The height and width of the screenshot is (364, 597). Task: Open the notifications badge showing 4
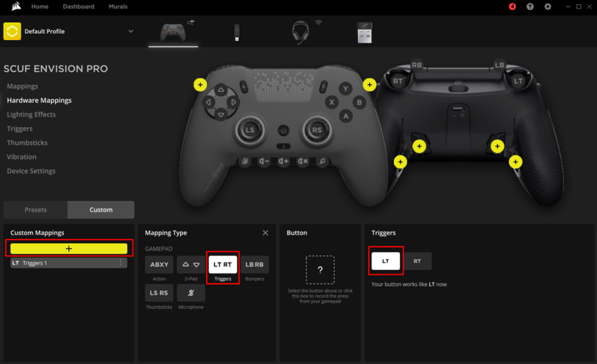[x=512, y=6]
